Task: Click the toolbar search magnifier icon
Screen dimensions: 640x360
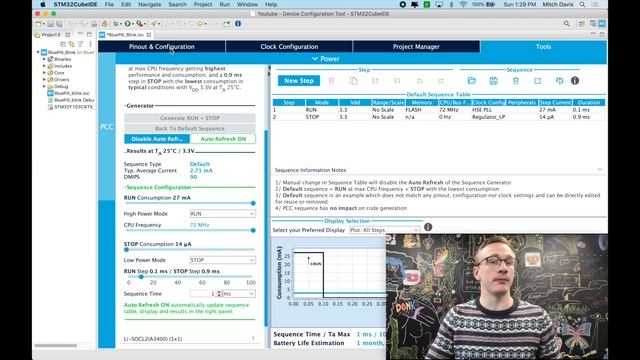Action: 567,24
